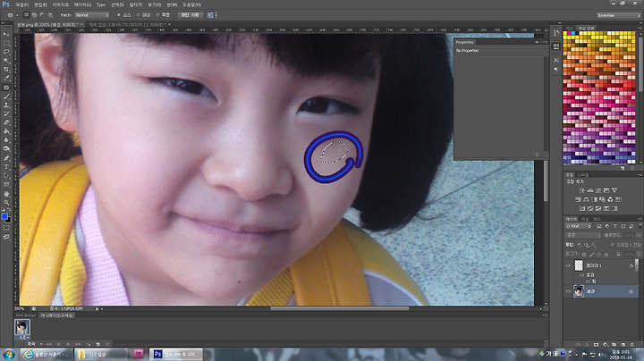Toggle lock all layer icon
Image resolution: width=644 pixels, height=361 pixels.
606,255
